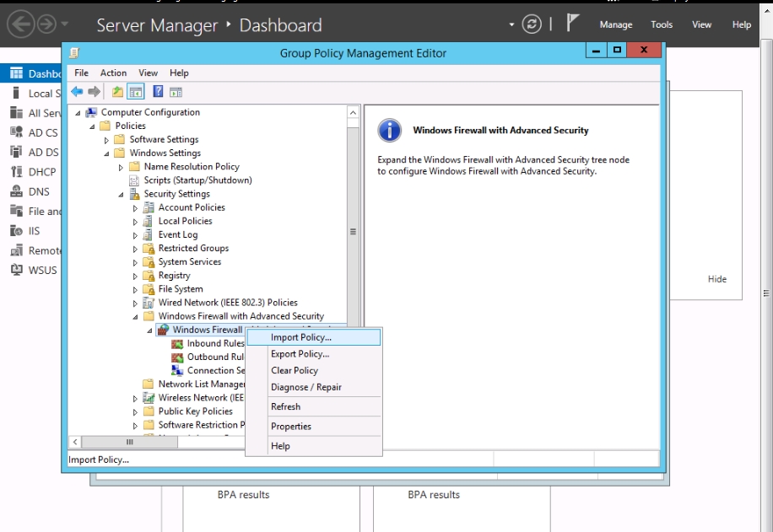Click the Server Manager back navigation arrow
The image size is (773, 532).
[x=21, y=24]
